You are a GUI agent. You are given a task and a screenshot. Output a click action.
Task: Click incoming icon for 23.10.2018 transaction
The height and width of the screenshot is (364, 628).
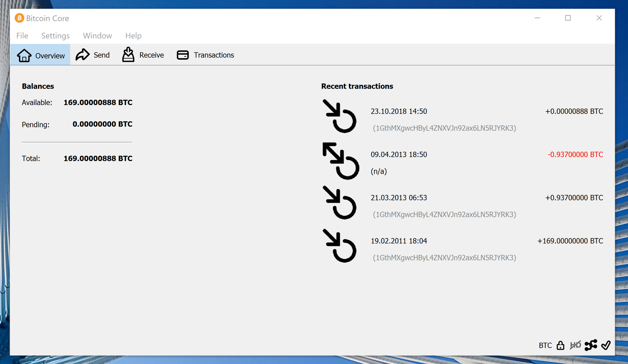pyautogui.click(x=340, y=116)
